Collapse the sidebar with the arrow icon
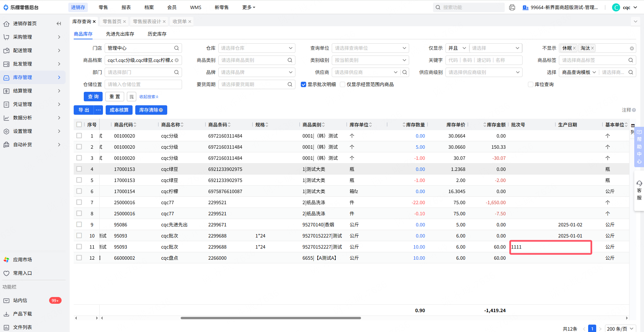The width and height of the screenshot is (644, 332). [59, 24]
